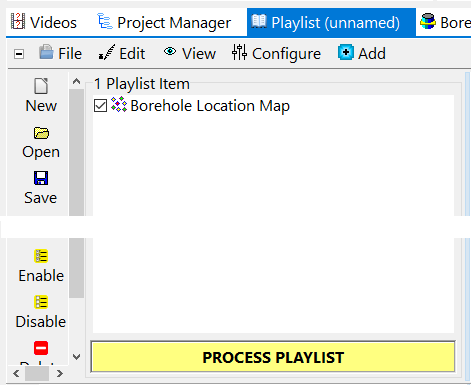
Task: Click the red Delete icon
Action: 41,348
